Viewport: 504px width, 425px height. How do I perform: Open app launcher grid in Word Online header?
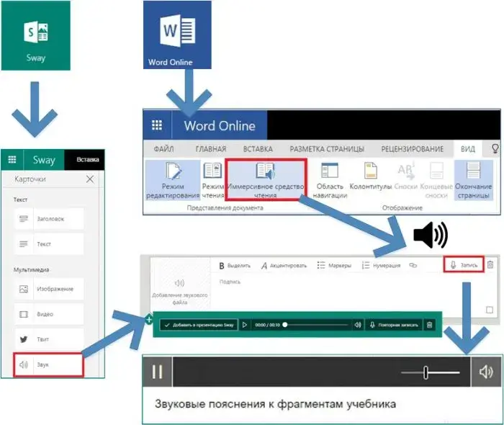pos(157,125)
